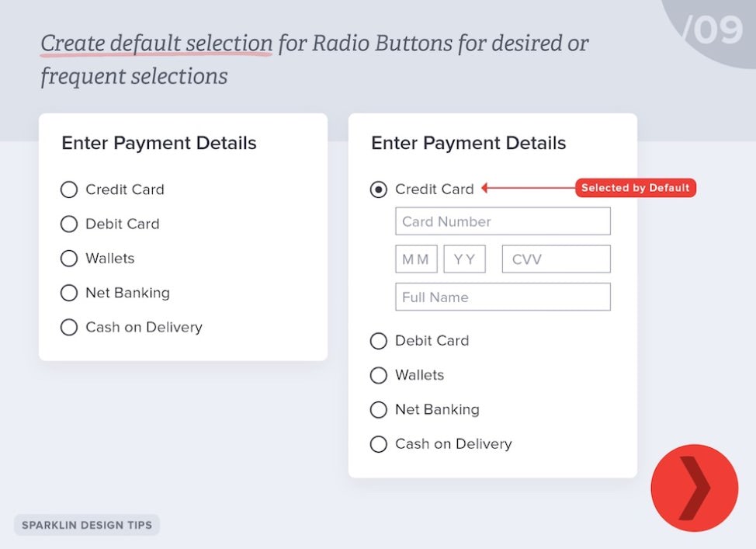This screenshot has height=549, width=756.
Task: Select Cash on Delivery radio in left panel
Action: click(x=69, y=327)
